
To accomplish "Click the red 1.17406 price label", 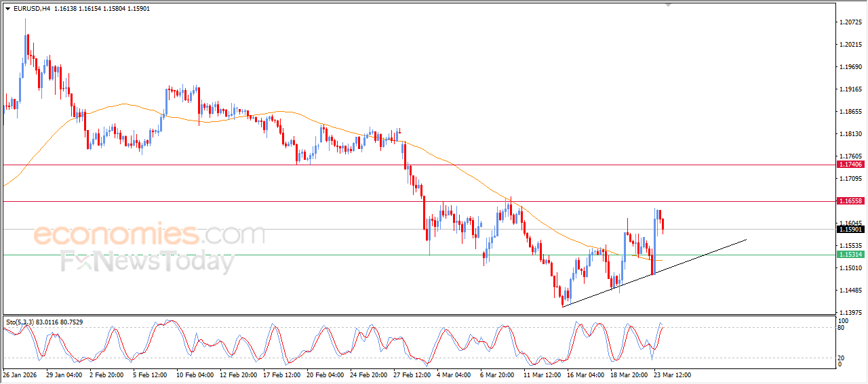I will [x=850, y=165].
